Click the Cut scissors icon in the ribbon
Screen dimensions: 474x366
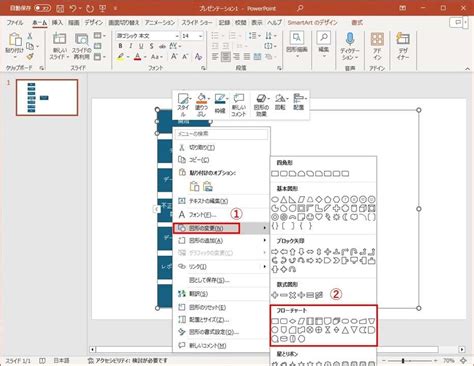pyautogui.click(x=30, y=36)
